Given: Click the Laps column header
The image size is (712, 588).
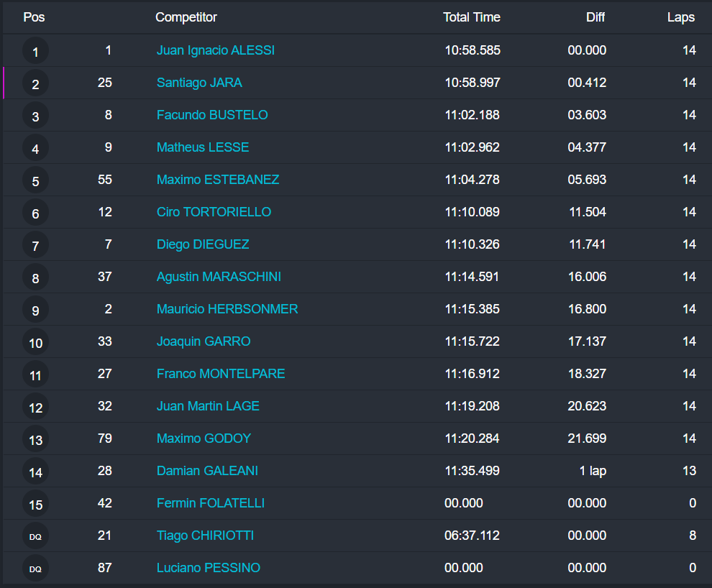Looking at the screenshot, I should (x=681, y=17).
